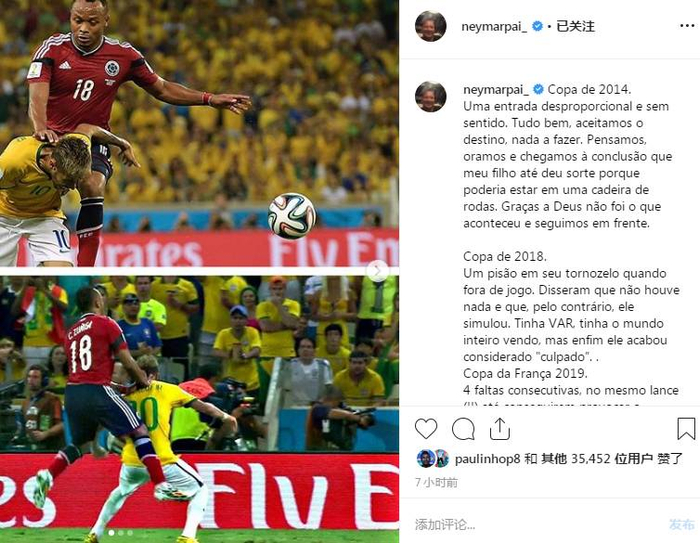Click the 发布 post comment button

(682, 524)
